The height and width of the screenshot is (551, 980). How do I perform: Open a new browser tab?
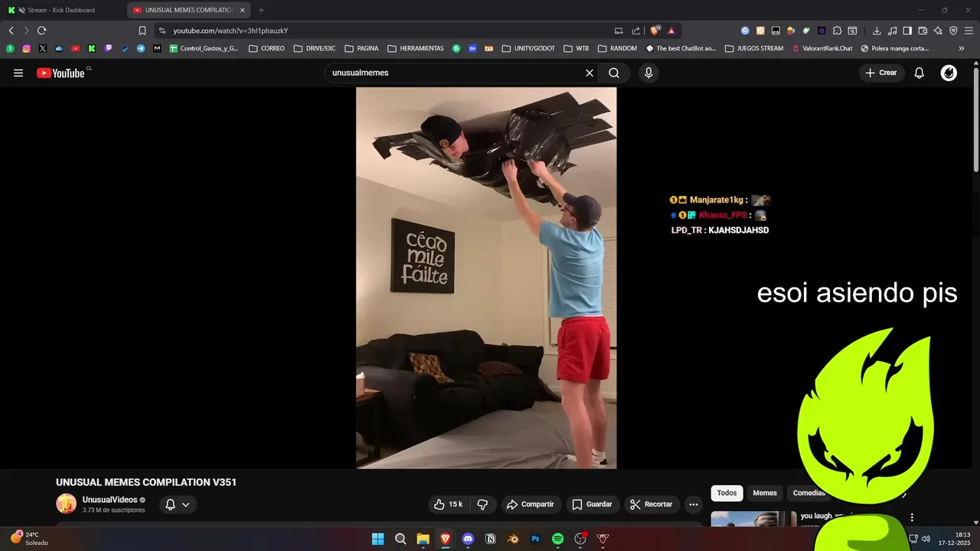(261, 10)
